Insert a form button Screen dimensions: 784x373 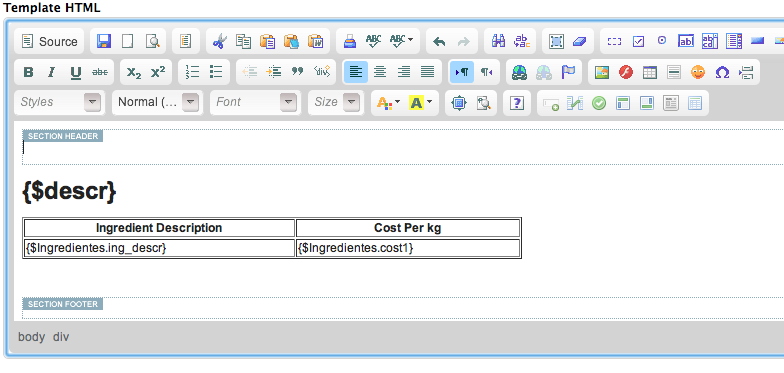(758, 42)
